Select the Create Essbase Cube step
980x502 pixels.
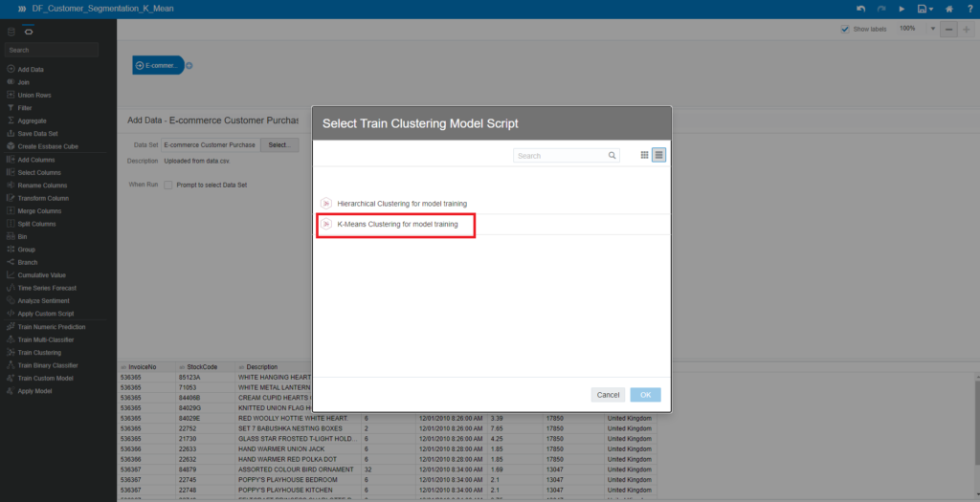point(48,146)
